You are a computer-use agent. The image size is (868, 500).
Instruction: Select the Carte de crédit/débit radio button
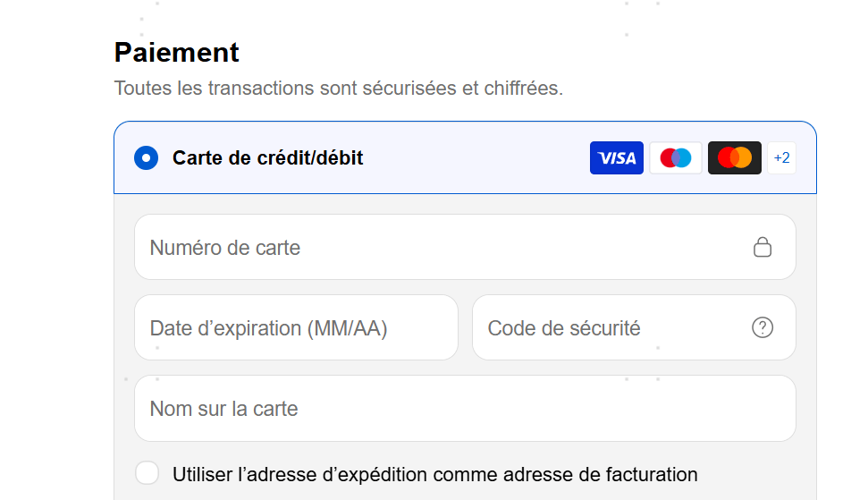(146, 157)
